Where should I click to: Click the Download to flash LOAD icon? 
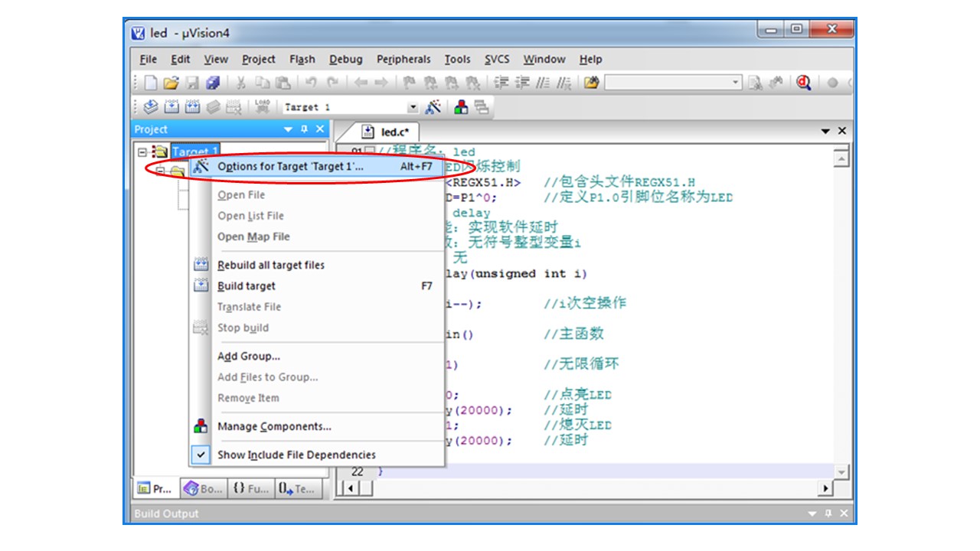tap(263, 107)
